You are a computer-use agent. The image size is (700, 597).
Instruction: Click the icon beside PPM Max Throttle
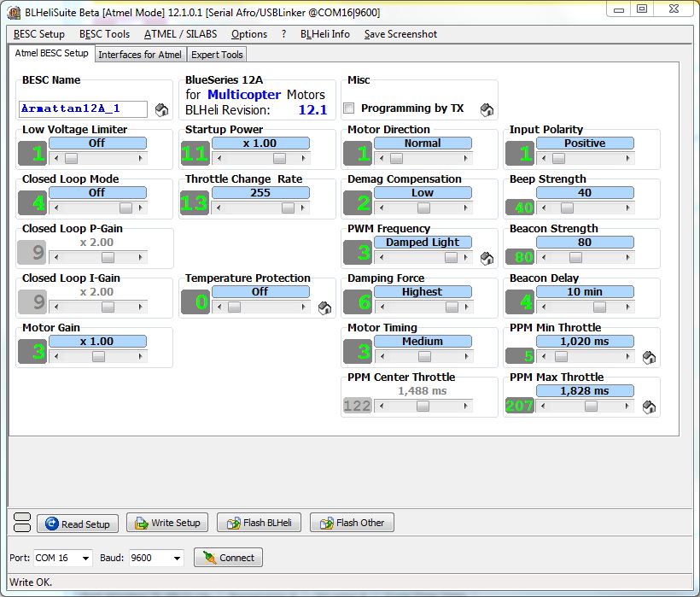[x=649, y=407]
